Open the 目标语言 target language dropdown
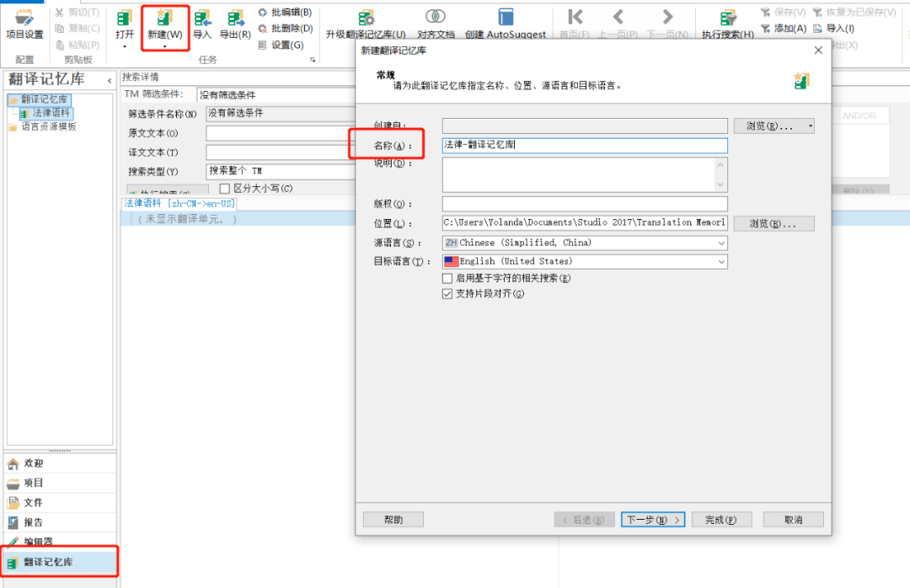The image size is (910, 588). click(x=723, y=261)
